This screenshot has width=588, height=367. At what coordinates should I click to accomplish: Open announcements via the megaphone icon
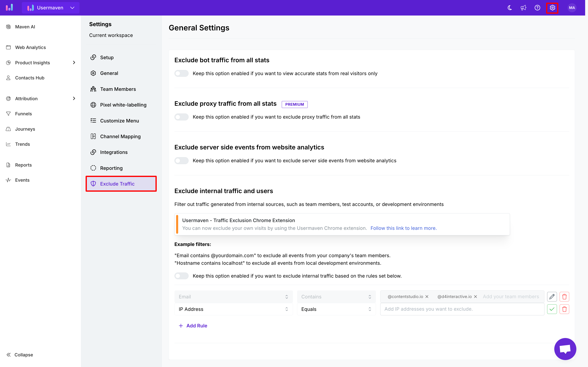[523, 8]
